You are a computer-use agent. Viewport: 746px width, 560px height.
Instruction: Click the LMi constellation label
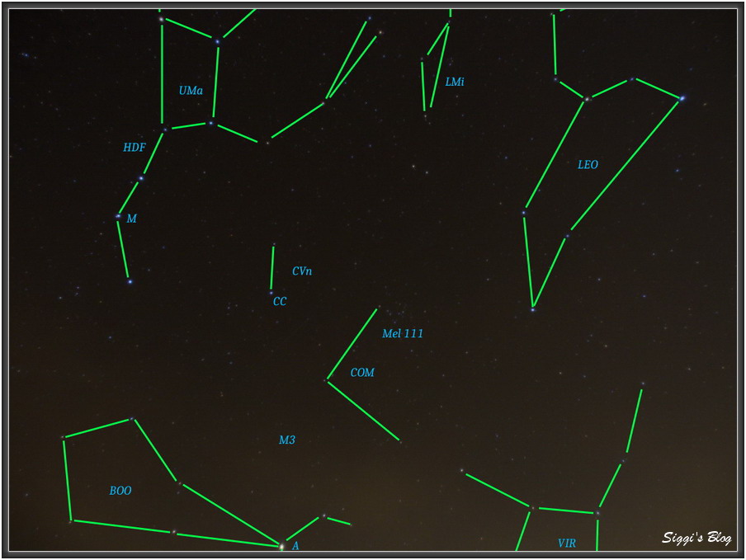[455, 82]
